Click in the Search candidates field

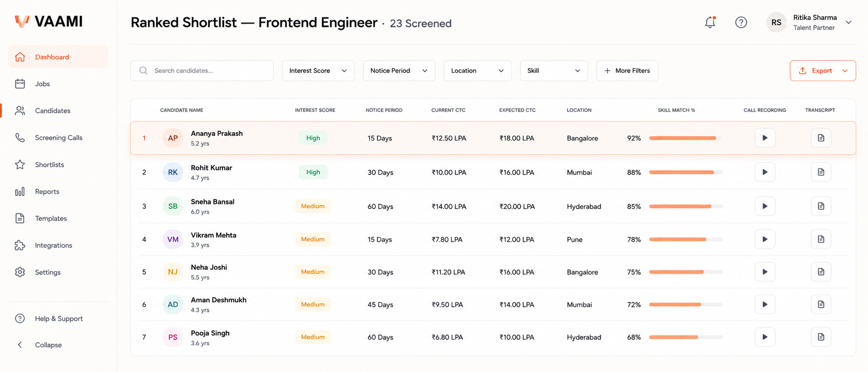[202, 71]
